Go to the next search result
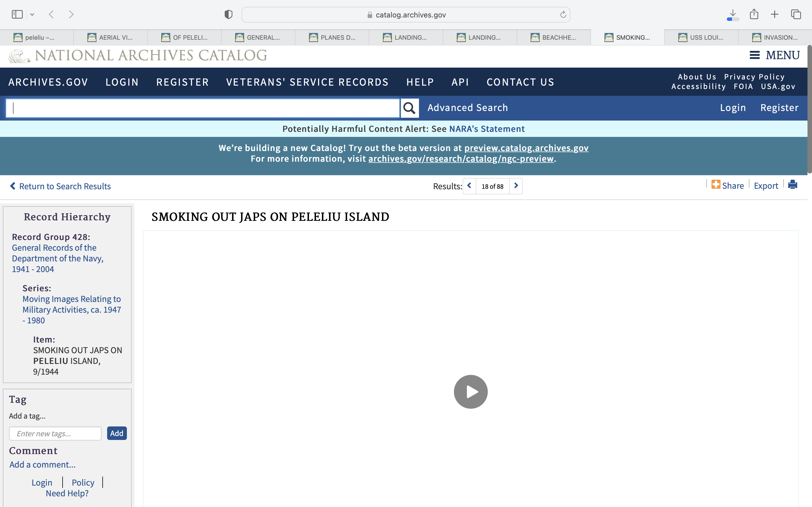This screenshot has width=812, height=507. (x=516, y=186)
